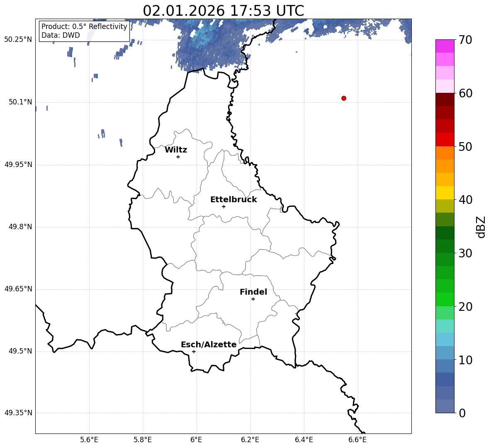This screenshot has width=491, height=448.
Task: Click the Esch/Alzette city label
Action: pyautogui.click(x=209, y=344)
